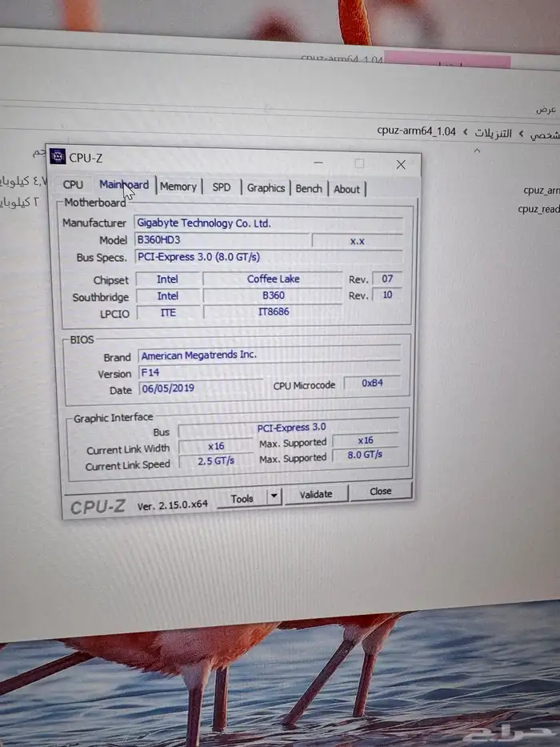The image size is (560, 747).
Task: Click the Southbridge Rev. value 10
Action: (387, 295)
